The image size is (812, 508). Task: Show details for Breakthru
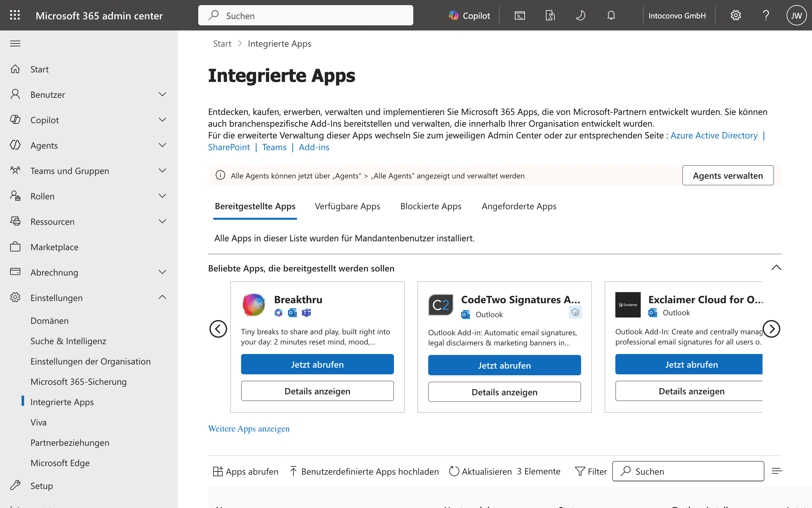tap(317, 391)
